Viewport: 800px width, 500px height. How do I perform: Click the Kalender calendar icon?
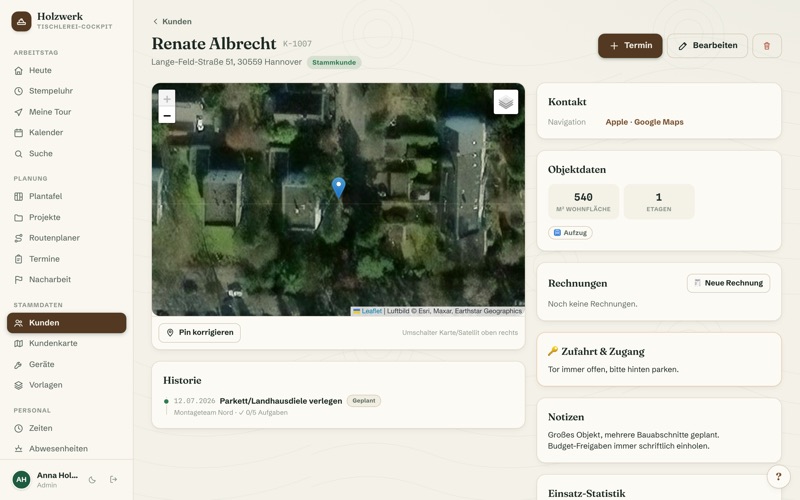[18, 133]
